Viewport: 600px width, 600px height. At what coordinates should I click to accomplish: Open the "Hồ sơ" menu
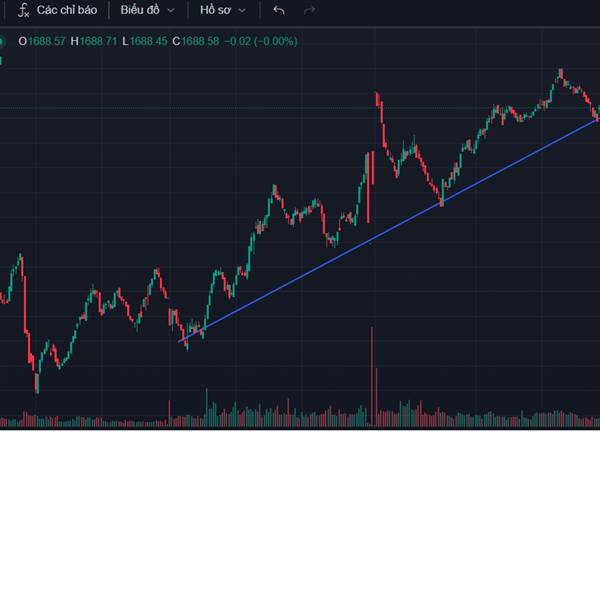[x=214, y=10]
